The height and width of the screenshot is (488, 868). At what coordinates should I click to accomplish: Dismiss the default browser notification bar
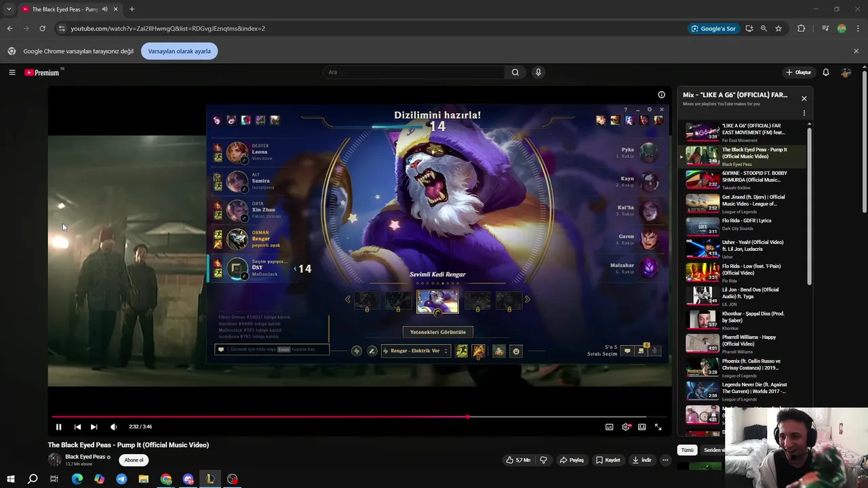856,52
